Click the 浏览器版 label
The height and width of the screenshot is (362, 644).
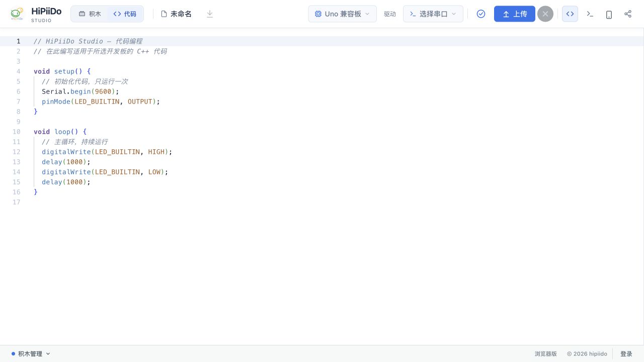(545, 354)
